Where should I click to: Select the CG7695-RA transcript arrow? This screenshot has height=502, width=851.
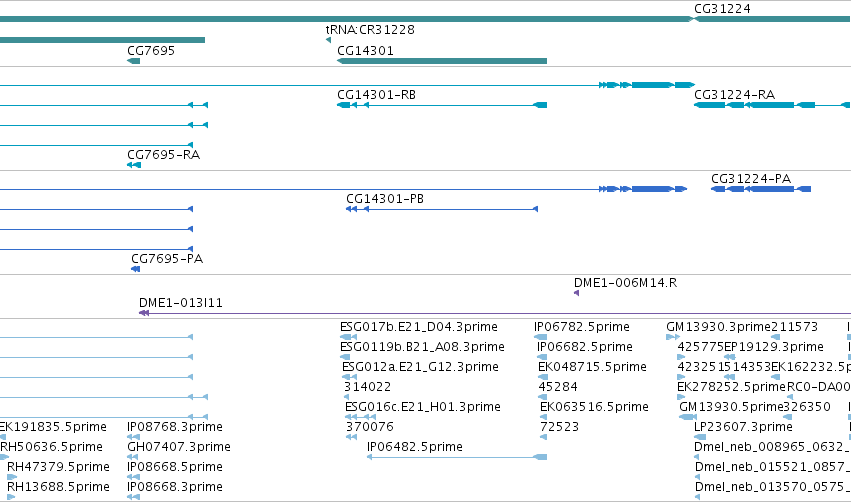(134, 165)
